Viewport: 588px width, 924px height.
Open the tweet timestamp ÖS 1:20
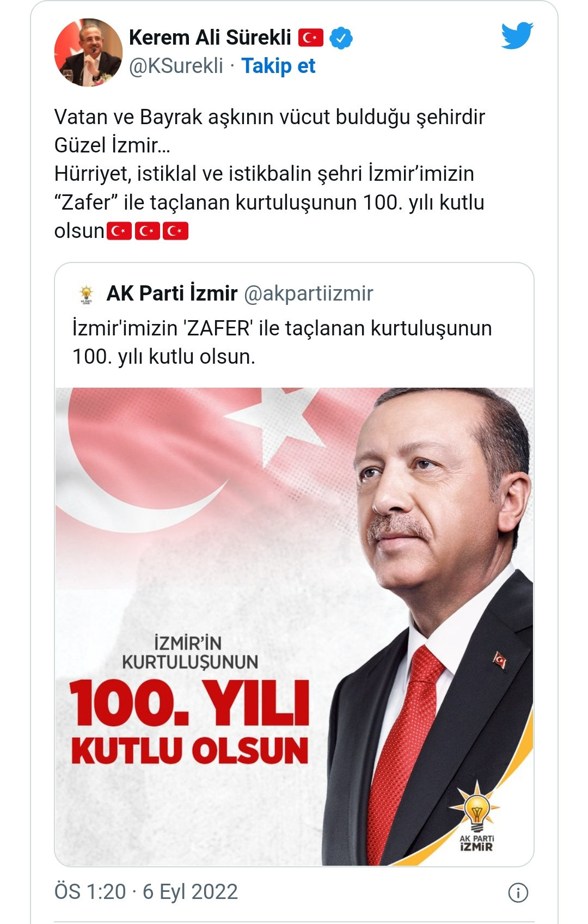click(90, 892)
